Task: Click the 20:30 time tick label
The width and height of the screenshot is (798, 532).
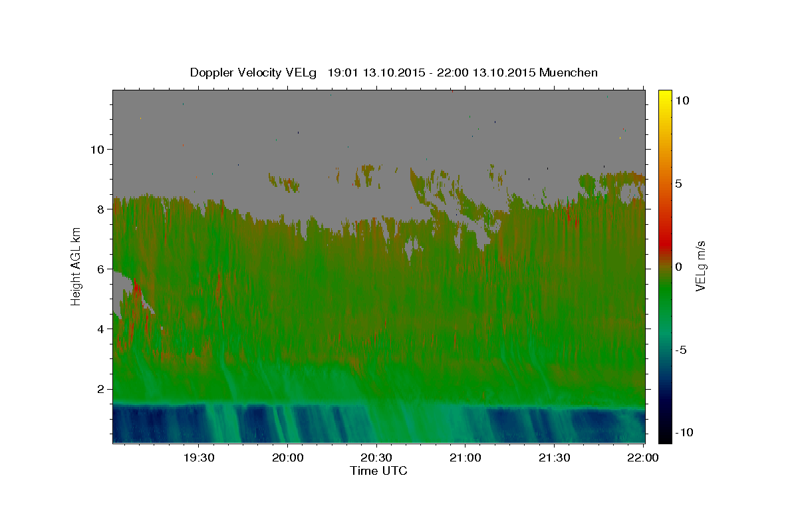Action: (376, 458)
